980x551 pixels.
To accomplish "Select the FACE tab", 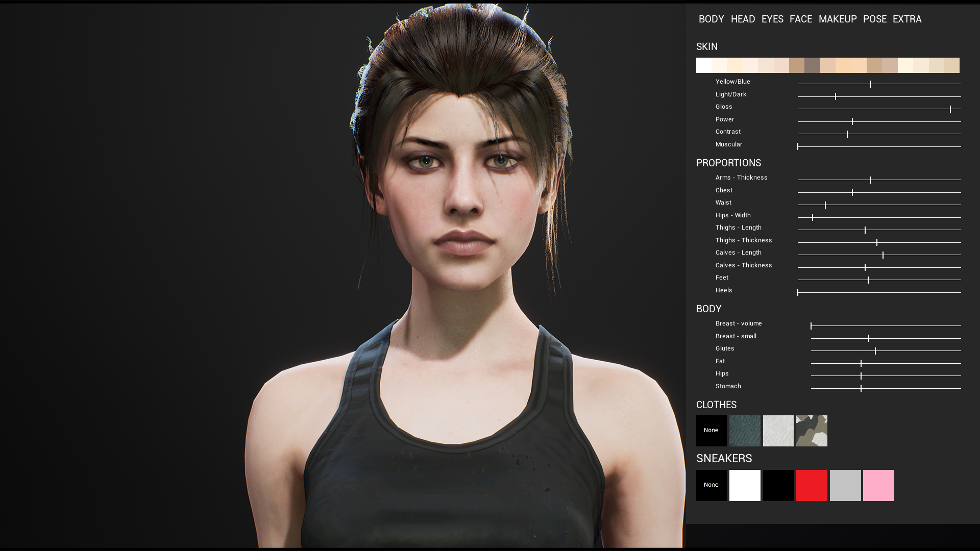I will click(x=801, y=19).
